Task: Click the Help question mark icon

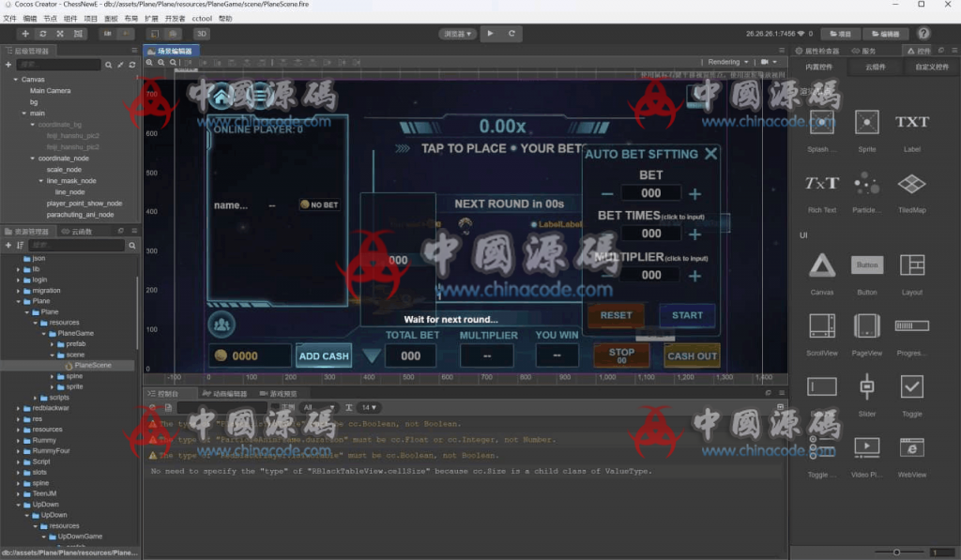Action: [x=923, y=34]
